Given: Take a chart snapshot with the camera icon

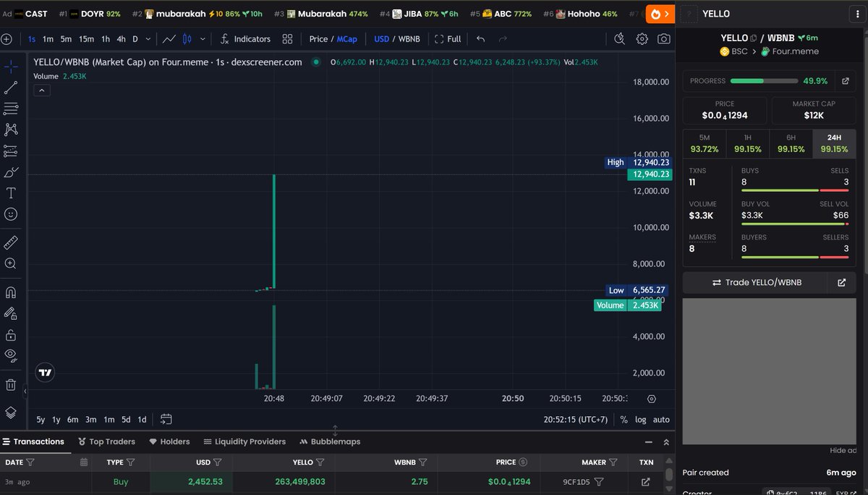Looking at the screenshot, I should 665,39.
